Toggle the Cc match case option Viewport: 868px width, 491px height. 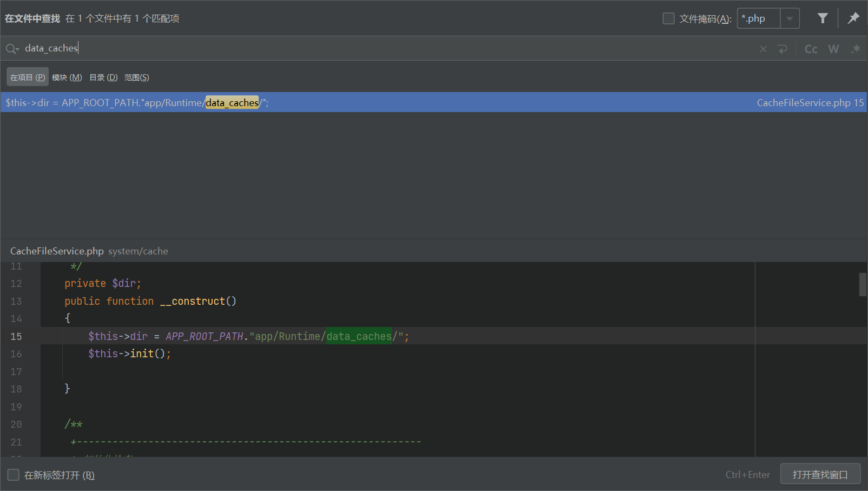[811, 49]
